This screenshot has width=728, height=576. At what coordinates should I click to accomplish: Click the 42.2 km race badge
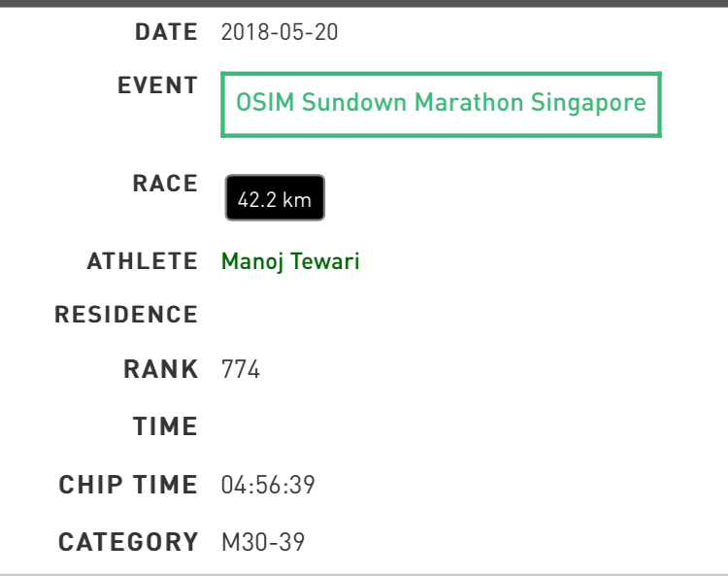[275, 198]
